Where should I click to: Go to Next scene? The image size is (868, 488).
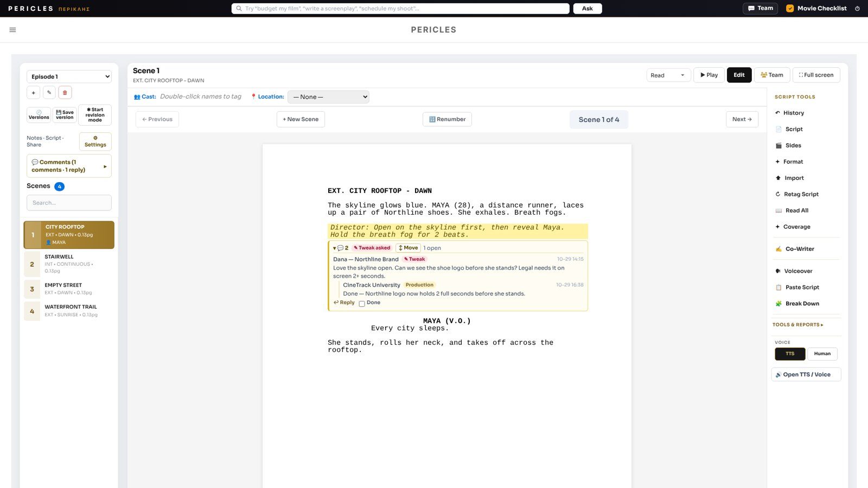coord(742,119)
